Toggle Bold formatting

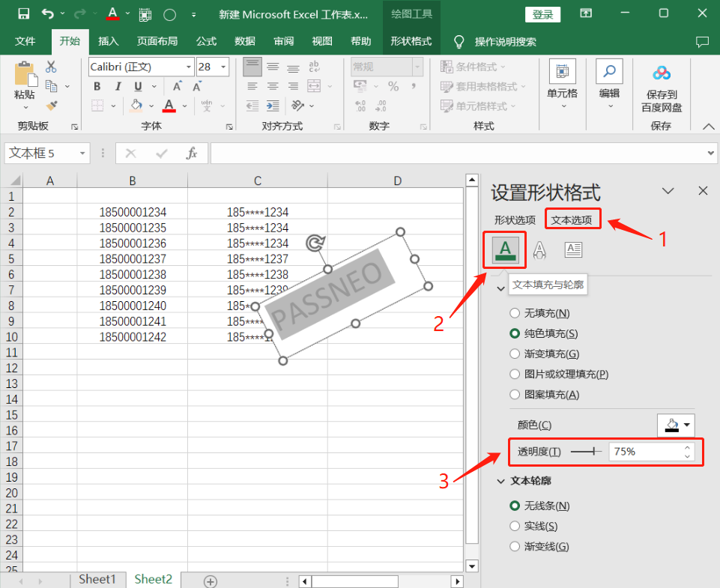click(x=97, y=86)
